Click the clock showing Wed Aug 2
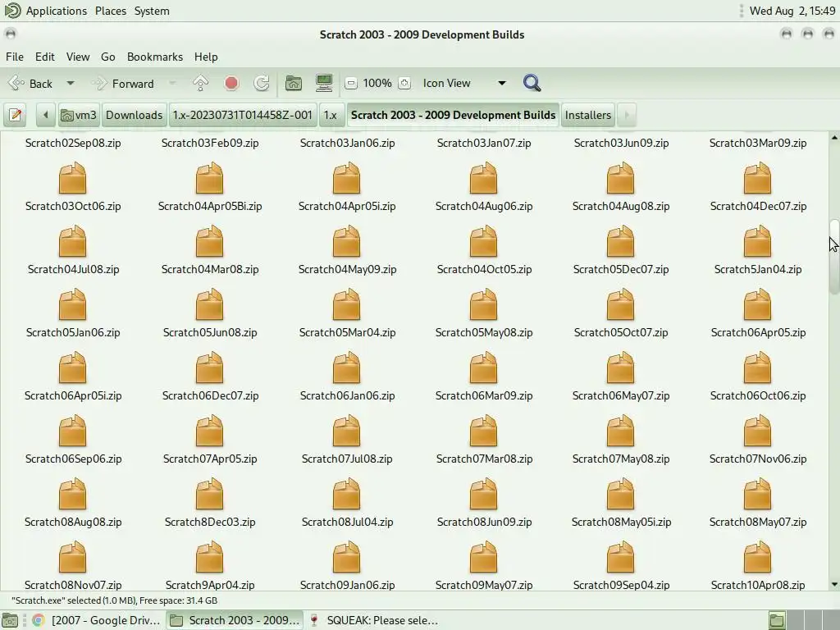Viewport: 840px width, 630px height. (792, 11)
